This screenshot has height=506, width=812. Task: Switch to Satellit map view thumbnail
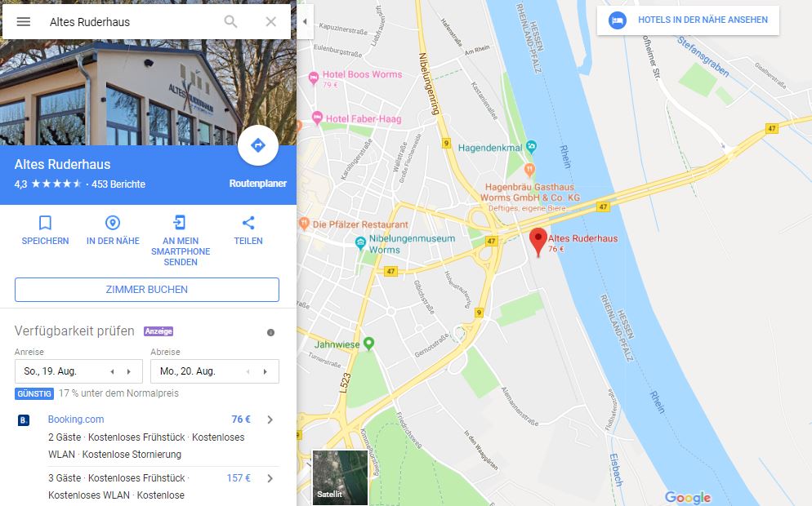coord(340,477)
